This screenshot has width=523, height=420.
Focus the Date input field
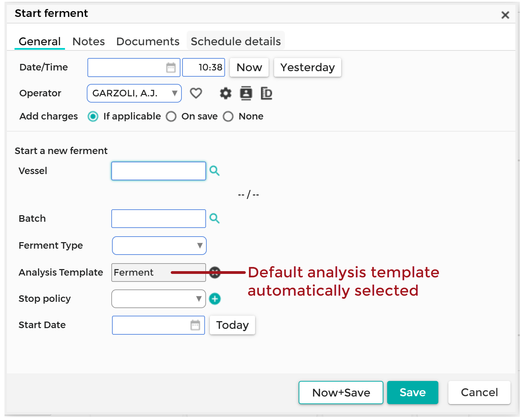[134, 67]
